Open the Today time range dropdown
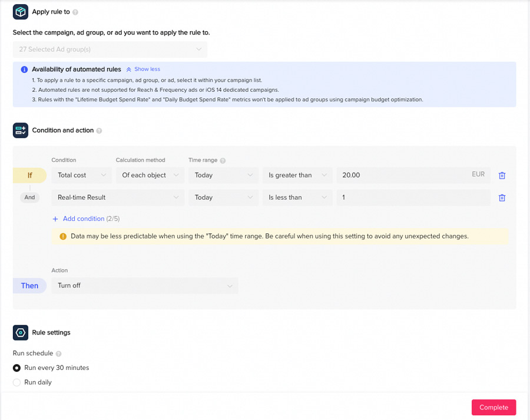530x420 pixels. [x=223, y=175]
